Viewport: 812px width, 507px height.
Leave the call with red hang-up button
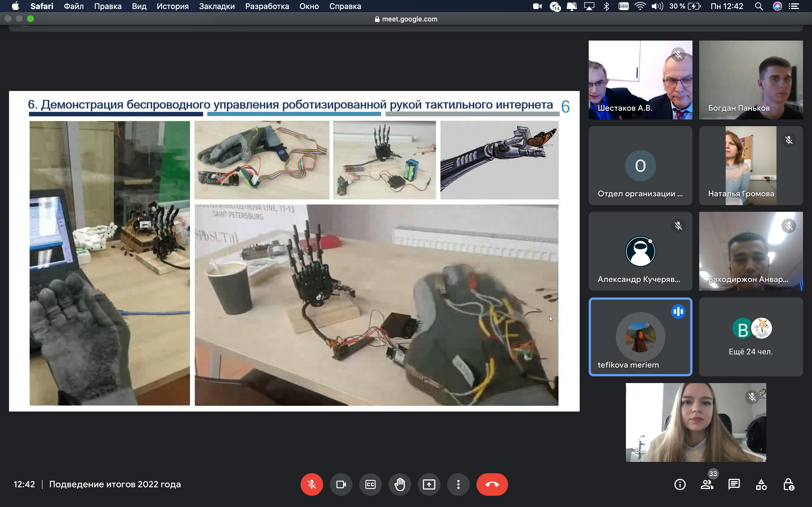point(492,484)
